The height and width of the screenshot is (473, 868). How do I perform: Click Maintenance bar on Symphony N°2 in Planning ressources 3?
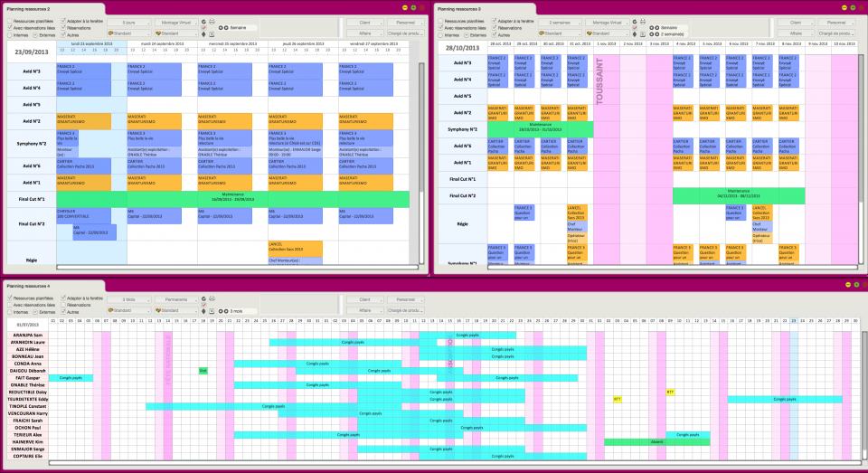(541, 129)
